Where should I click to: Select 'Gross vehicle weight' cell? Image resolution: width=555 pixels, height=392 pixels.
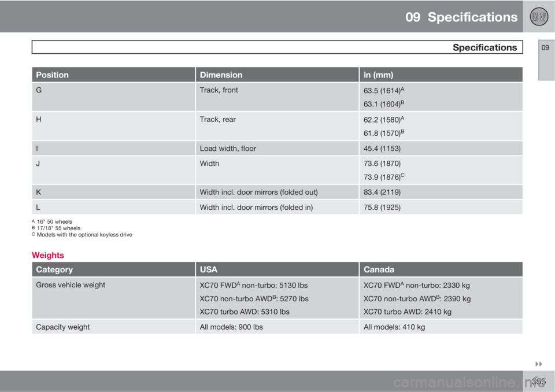coord(113,298)
